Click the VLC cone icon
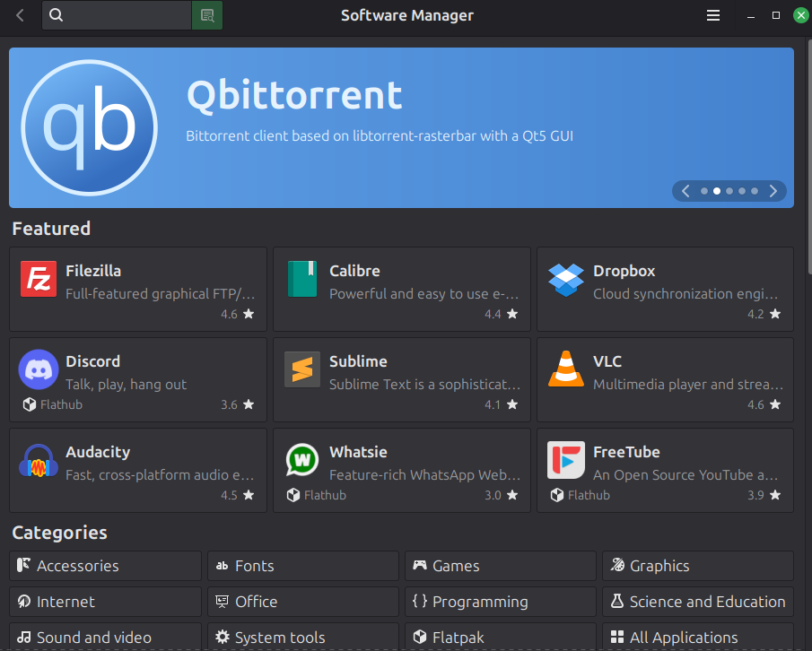 tap(566, 369)
